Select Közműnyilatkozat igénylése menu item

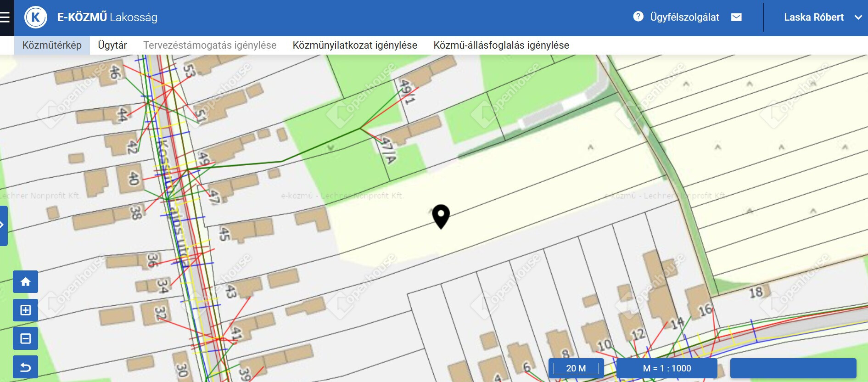[355, 45]
